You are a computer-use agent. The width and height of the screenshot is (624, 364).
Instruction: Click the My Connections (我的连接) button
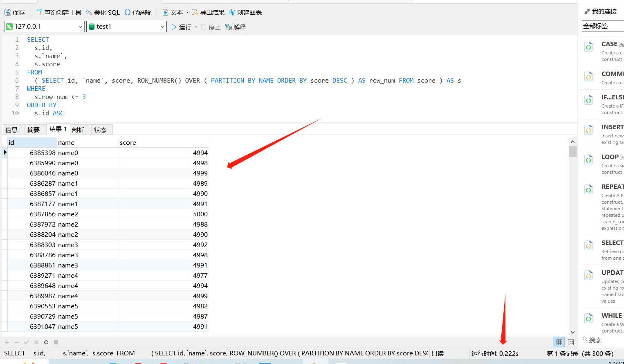pos(603,11)
